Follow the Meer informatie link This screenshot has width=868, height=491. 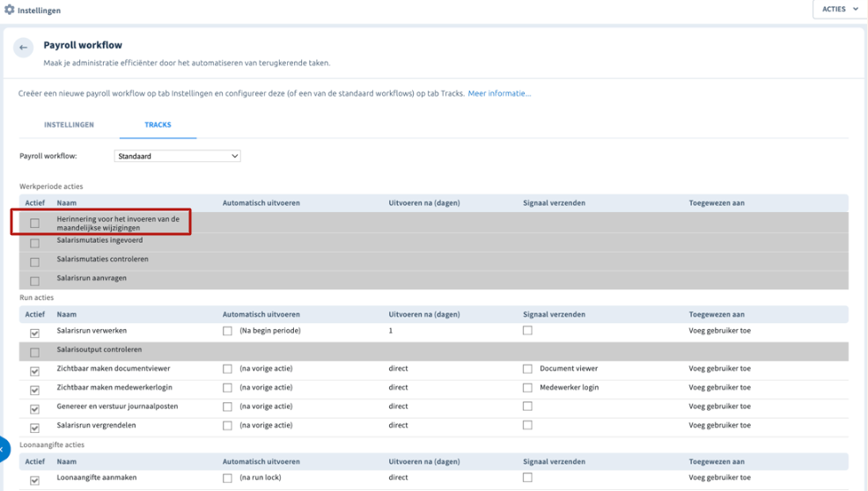pyautogui.click(x=499, y=93)
